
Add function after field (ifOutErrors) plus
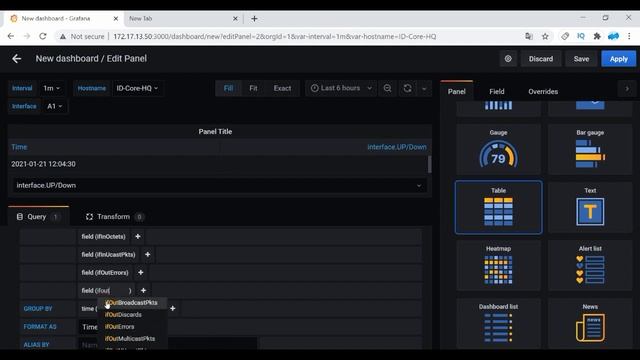click(141, 272)
